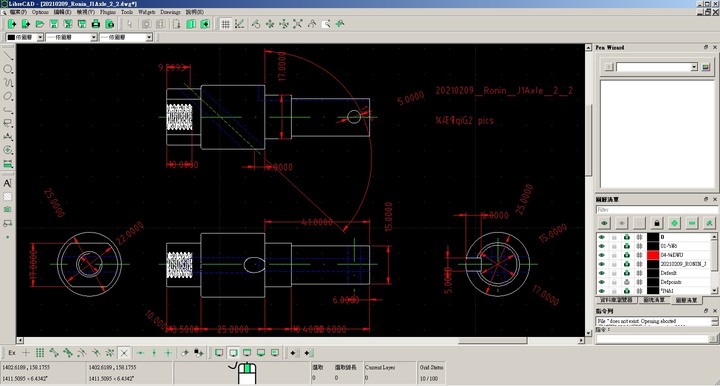Click the Ex button in the snap toolbar
Image resolution: width=720 pixels, height=386 pixels.
(x=12, y=353)
